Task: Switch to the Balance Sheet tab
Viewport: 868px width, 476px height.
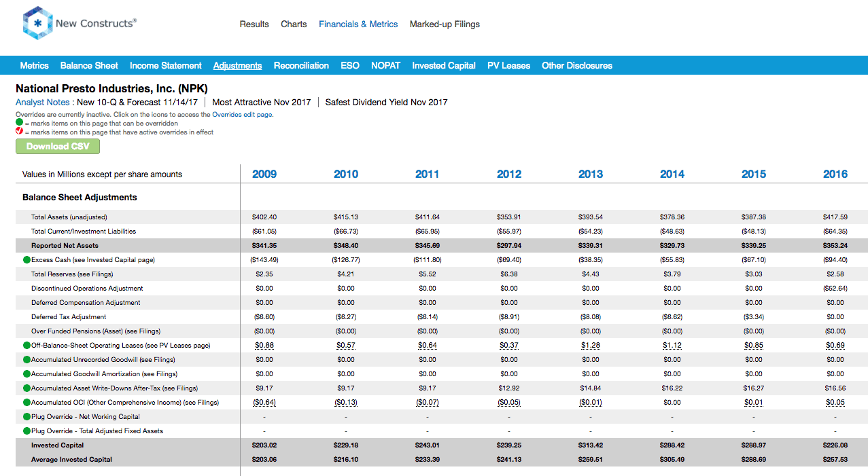Action: (x=89, y=66)
